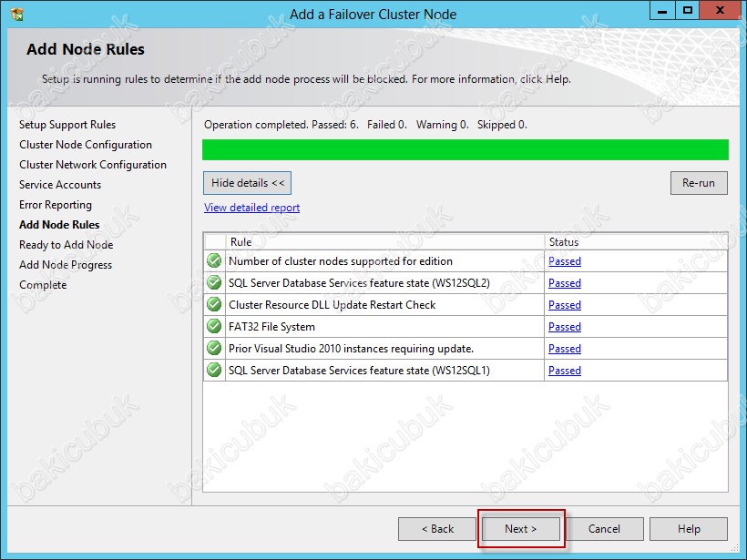This screenshot has width=747, height=560.
Task: Click green check icon for Visual Studio 2010 rule
Action: [x=214, y=349]
